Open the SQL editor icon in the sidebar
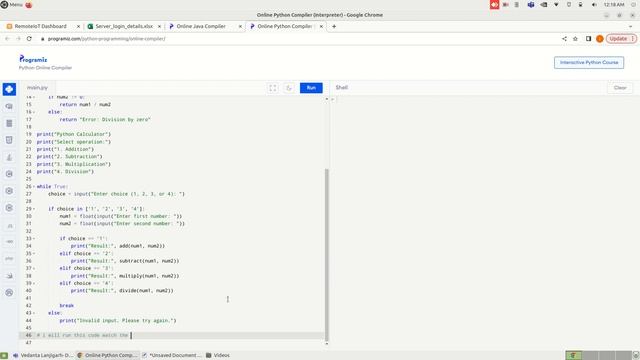Viewport: 640px width, 360px height. pyautogui.click(x=9, y=123)
